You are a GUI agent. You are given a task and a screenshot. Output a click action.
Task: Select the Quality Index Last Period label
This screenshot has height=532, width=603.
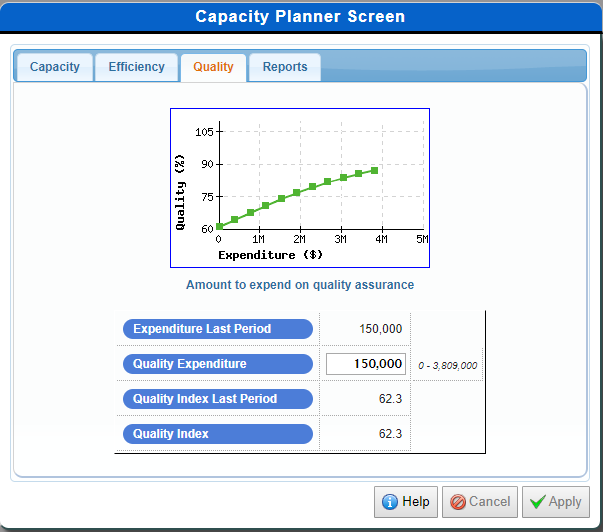tap(217, 399)
